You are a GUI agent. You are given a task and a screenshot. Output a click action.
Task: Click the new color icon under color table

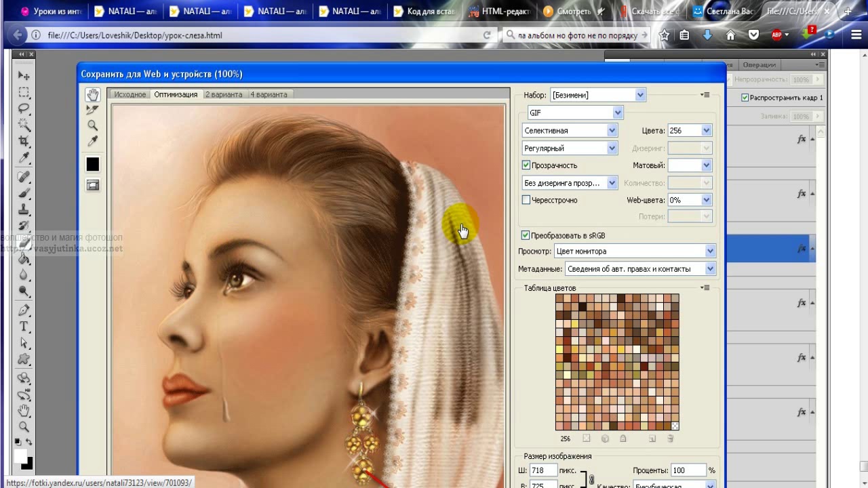click(x=652, y=439)
